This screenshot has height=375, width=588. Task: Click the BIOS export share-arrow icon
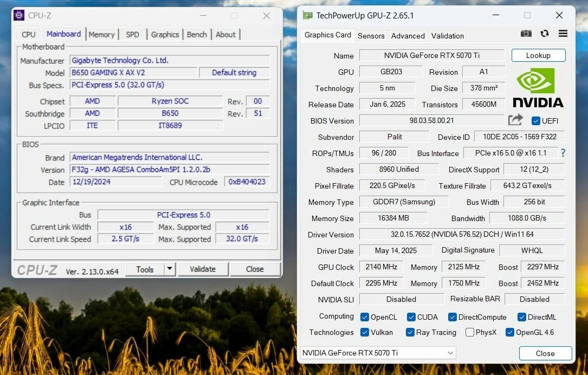[x=515, y=120]
